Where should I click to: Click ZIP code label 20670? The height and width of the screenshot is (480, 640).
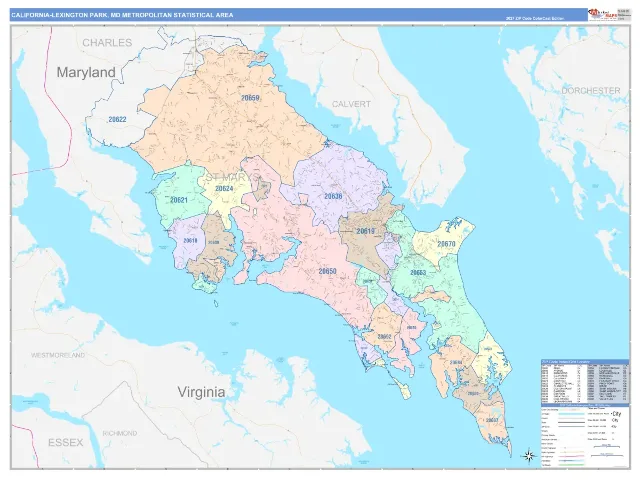[446, 244]
